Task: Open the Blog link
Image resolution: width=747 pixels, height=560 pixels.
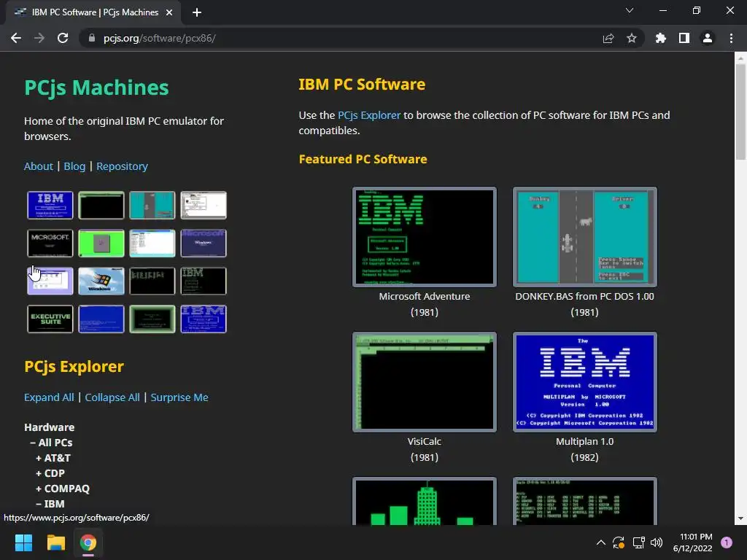Action: [x=74, y=166]
